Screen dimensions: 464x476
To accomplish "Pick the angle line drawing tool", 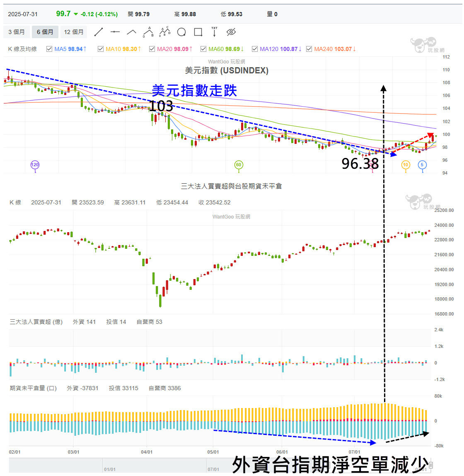I will click(131, 32).
